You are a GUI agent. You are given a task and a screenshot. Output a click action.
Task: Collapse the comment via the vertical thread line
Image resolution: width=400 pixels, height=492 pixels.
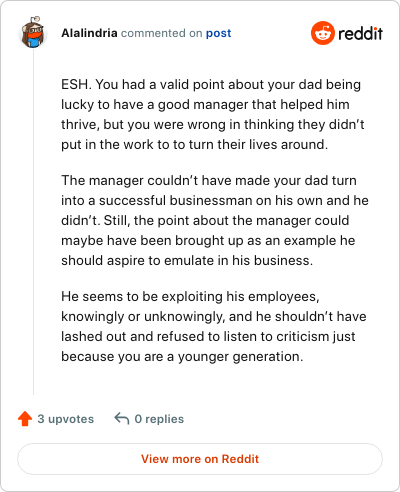[33, 222]
